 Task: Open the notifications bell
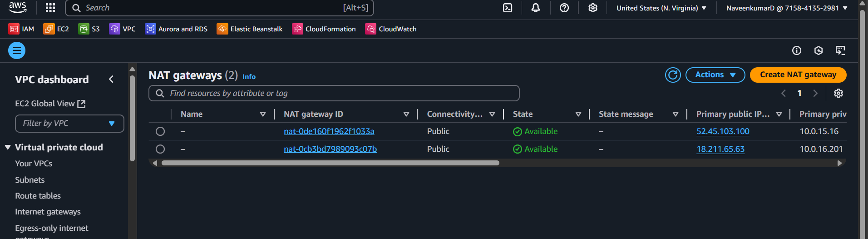(536, 8)
